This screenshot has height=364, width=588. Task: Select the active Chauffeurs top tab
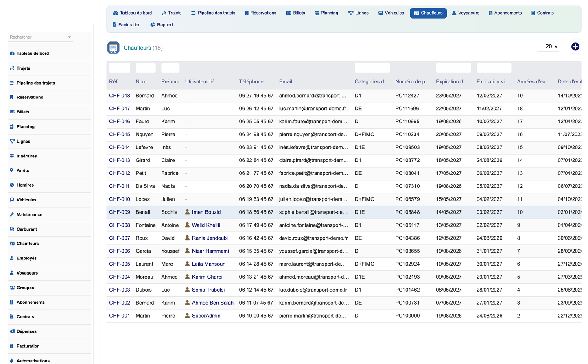point(428,13)
